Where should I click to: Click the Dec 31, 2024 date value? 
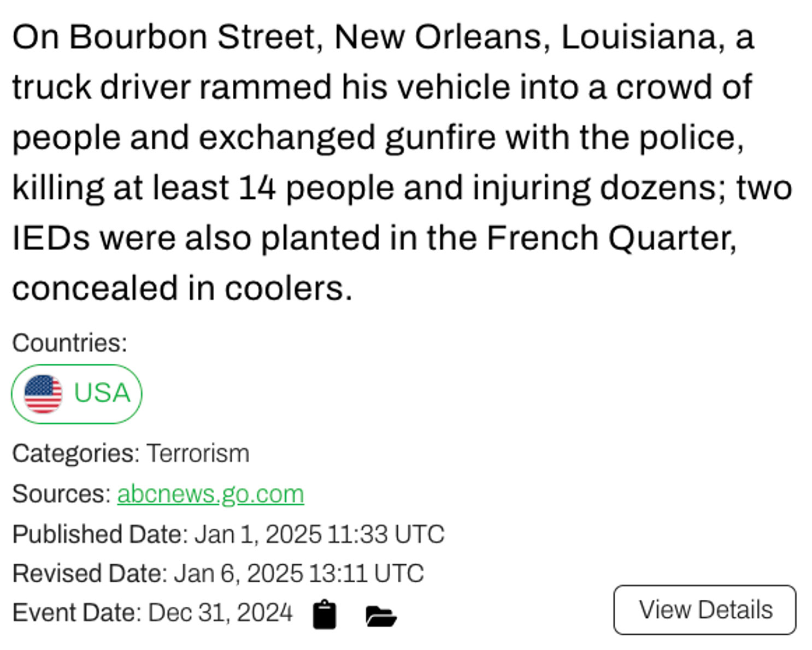point(220,613)
